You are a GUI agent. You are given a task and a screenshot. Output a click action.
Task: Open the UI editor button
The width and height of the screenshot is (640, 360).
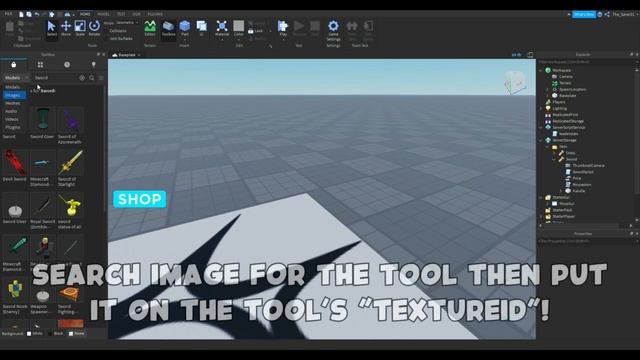click(x=202, y=29)
